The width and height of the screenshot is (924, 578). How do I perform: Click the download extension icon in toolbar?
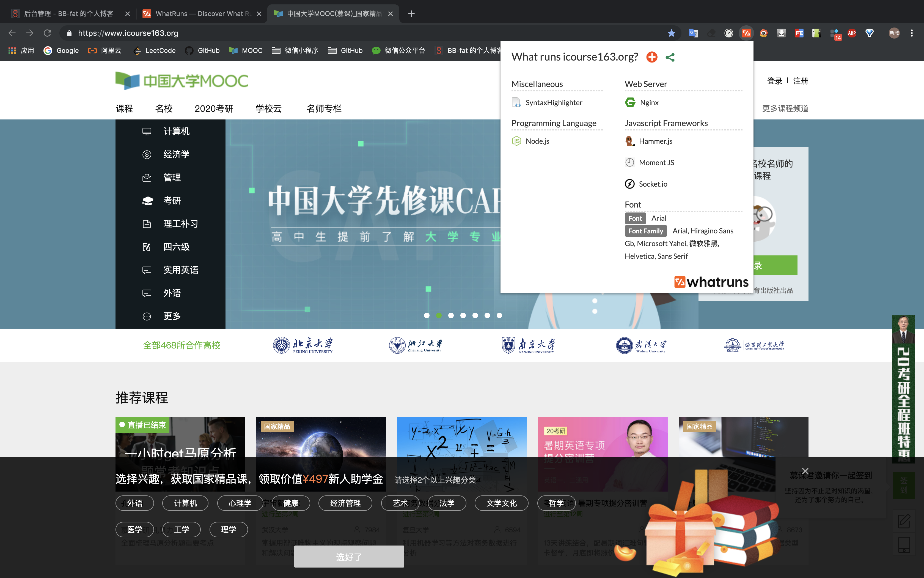tap(781, 33)
